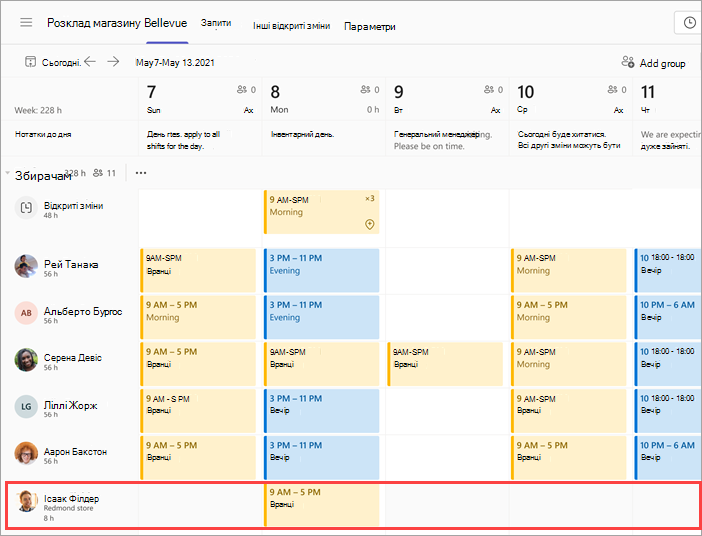Click Аарон Бакстон's avatar photo

click(x=26, y=454)
